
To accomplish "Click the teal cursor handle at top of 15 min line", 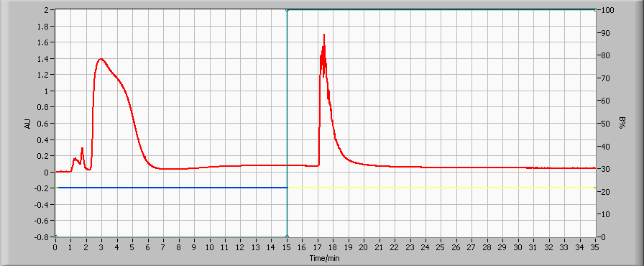I will 287,10.
